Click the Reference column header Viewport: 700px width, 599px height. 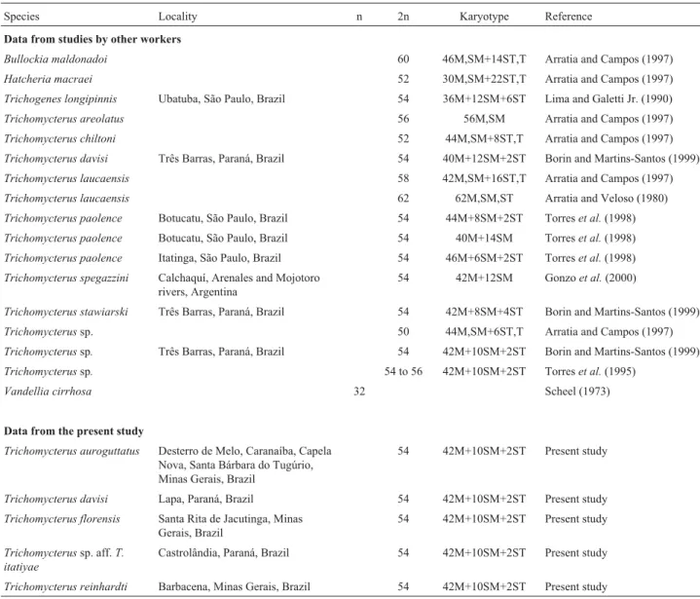click(x=569, y=17)
